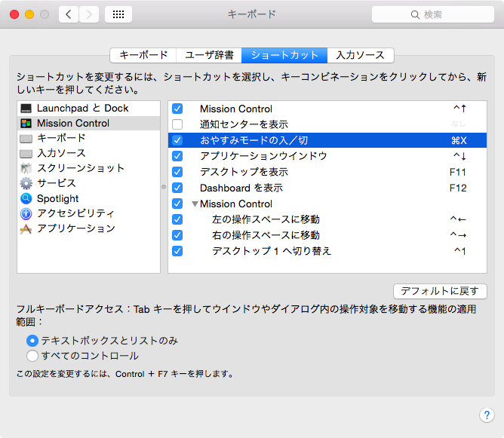The width and height of the screenshot is (504, 438).
Task: Enable 通知センターを表示 checkbox
Action: click(x=177, y=124)
